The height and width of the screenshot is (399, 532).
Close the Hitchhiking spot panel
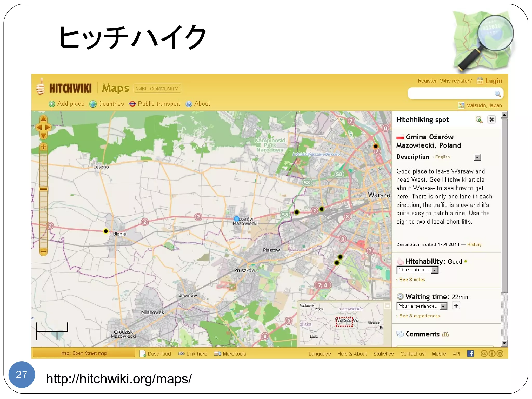point(491,119)
